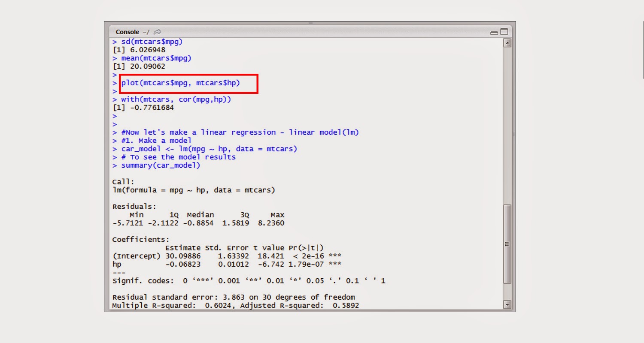The height and width of the screenshot is (343, 644).
Task: Click the Multiple R-squared output line
Action: pyautogui.click(x=236, y=305)
